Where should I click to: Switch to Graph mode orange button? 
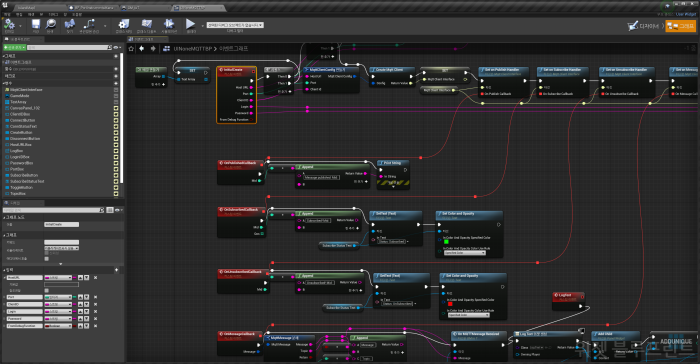tap(680, 26)
